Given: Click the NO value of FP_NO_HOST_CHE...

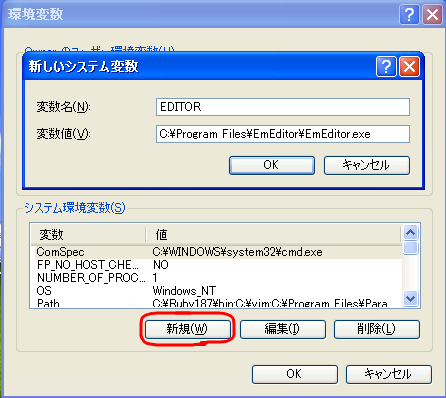Looking at the screenshot, I should point(161,265).
